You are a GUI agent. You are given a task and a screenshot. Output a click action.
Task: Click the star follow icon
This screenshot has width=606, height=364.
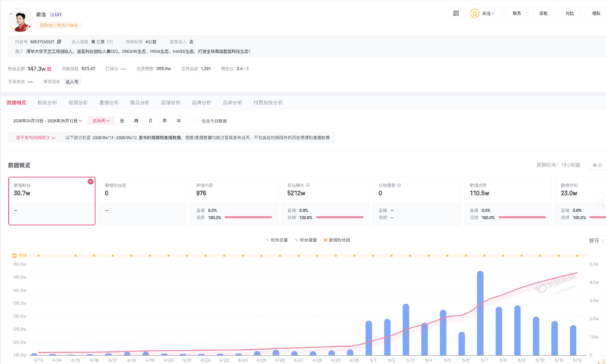click(474, 13)
